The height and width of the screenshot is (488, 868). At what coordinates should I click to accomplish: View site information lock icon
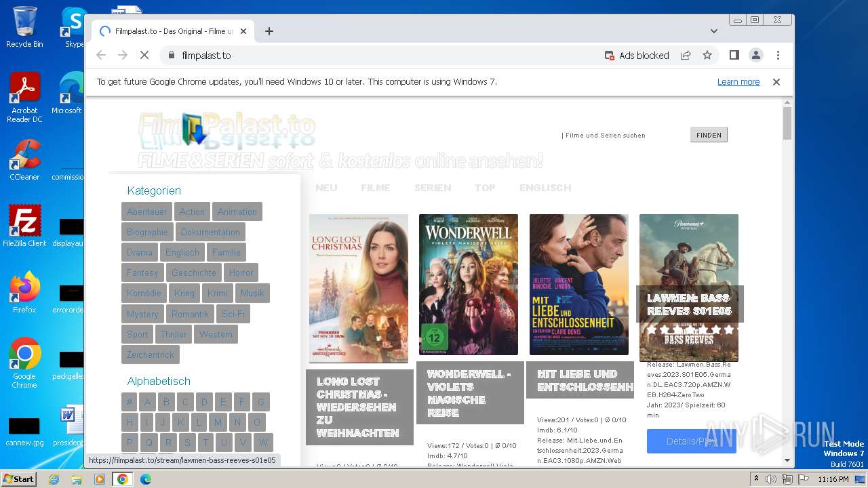tap(171, 55)
